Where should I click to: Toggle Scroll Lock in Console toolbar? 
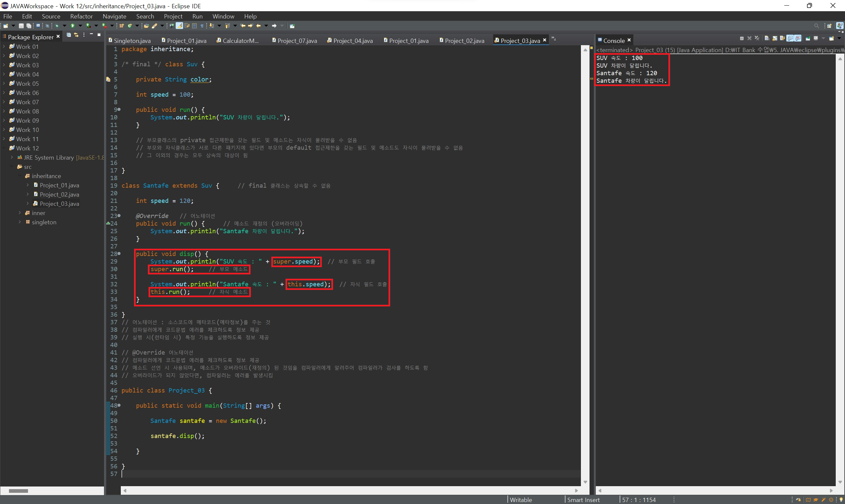tap(775, 39)
